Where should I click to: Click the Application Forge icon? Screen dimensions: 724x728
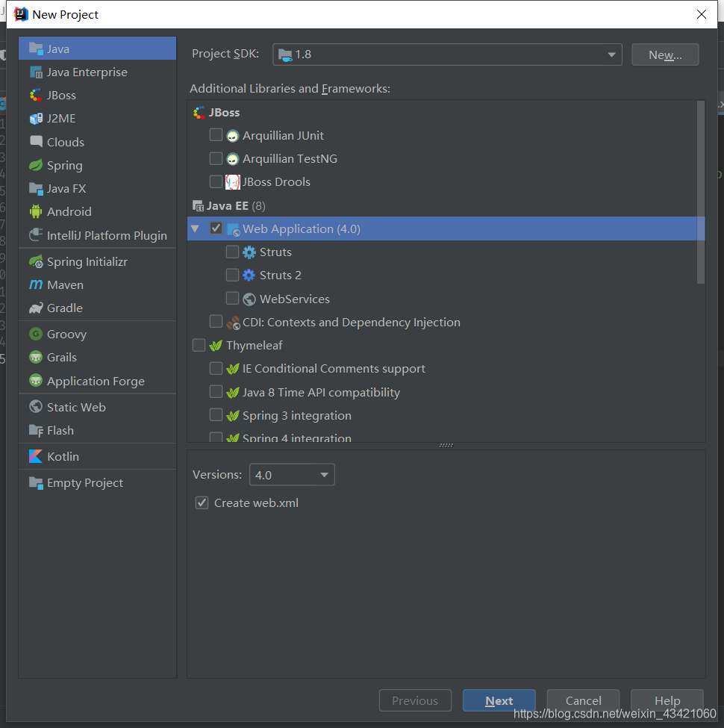36,380
